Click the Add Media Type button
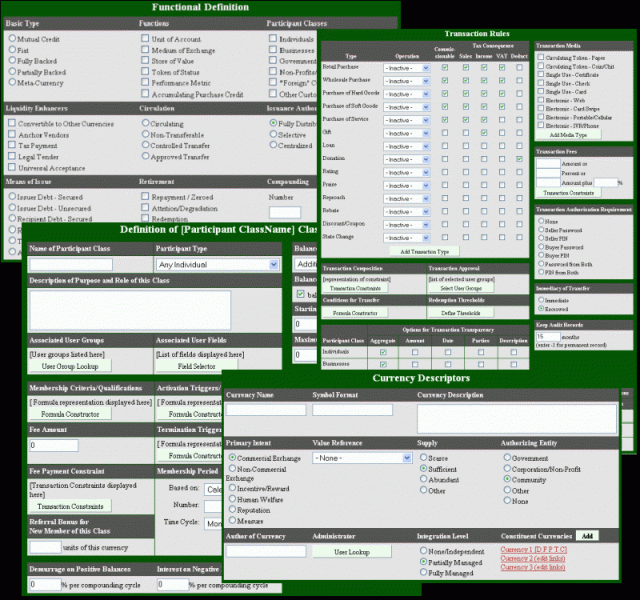The image size is (640, 600). tap(568, 135)
